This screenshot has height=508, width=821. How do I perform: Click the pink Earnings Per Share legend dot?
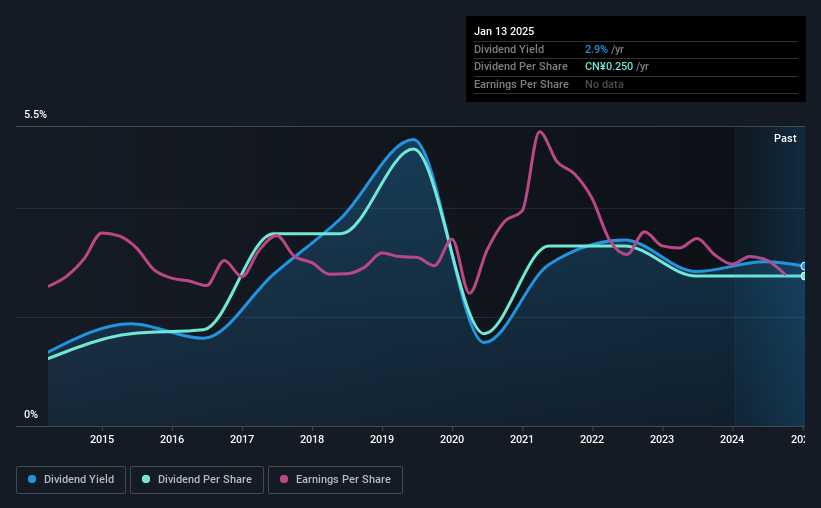pyautogui.click(x=284, y=479)
